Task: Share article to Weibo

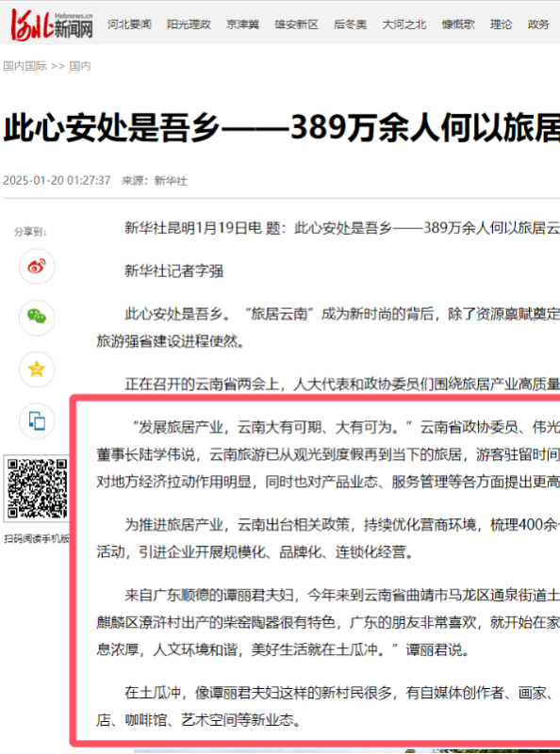Action: pos(37,266)
